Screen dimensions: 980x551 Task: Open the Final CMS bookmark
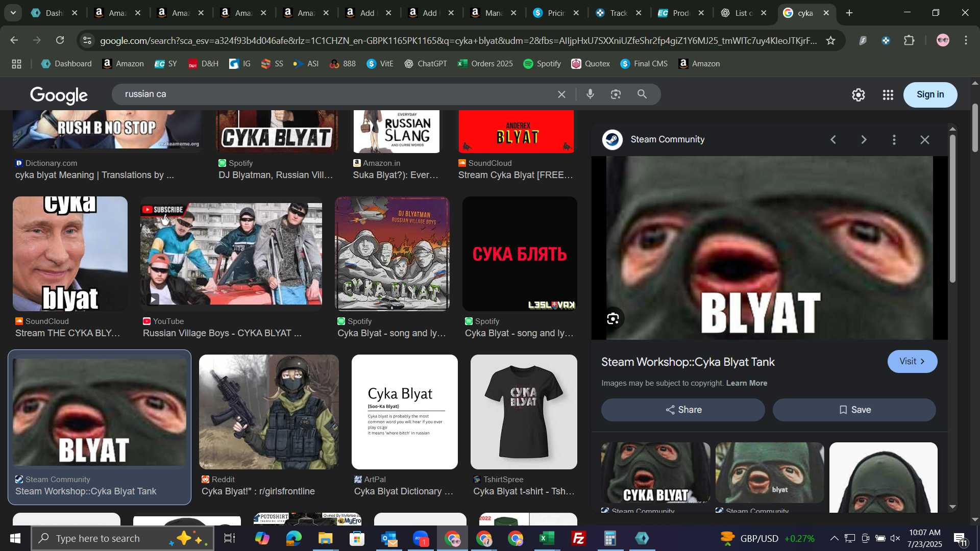click(644, 64)
